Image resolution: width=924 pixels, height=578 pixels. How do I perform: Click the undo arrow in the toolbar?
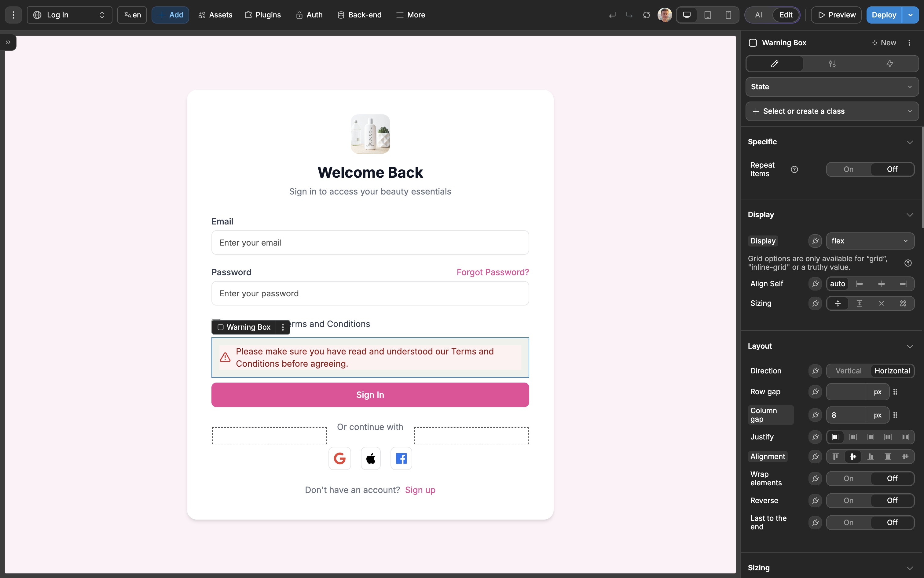pyautogui.click(x=612, y=15)
